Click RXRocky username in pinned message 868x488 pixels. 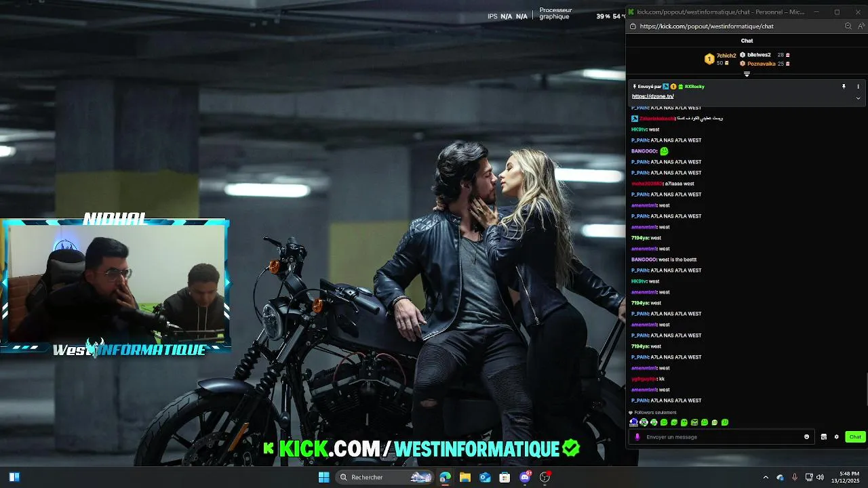[694, 87]
